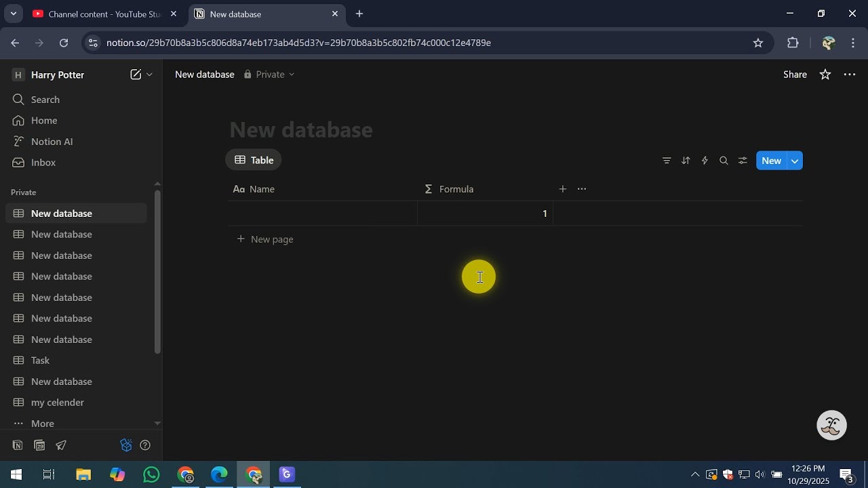868x488 pixels.
Task: Click the Private section label in sidebar
Action: pos(24,192)
